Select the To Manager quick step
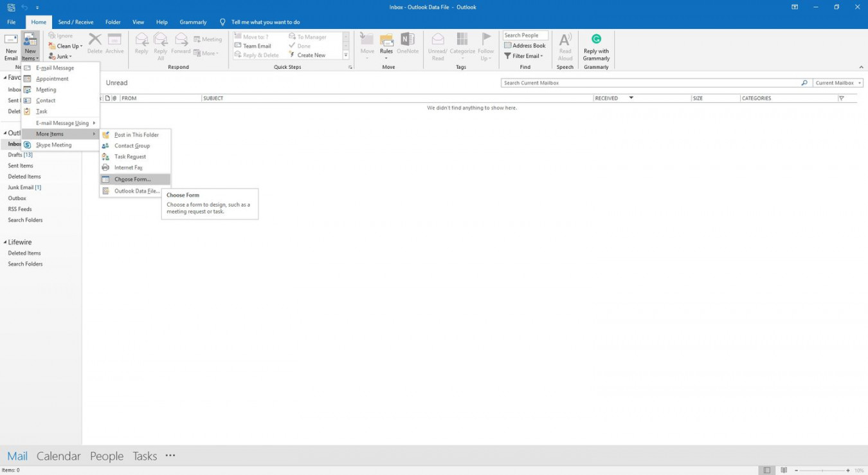Screen dimensions: 868x475 307,37
